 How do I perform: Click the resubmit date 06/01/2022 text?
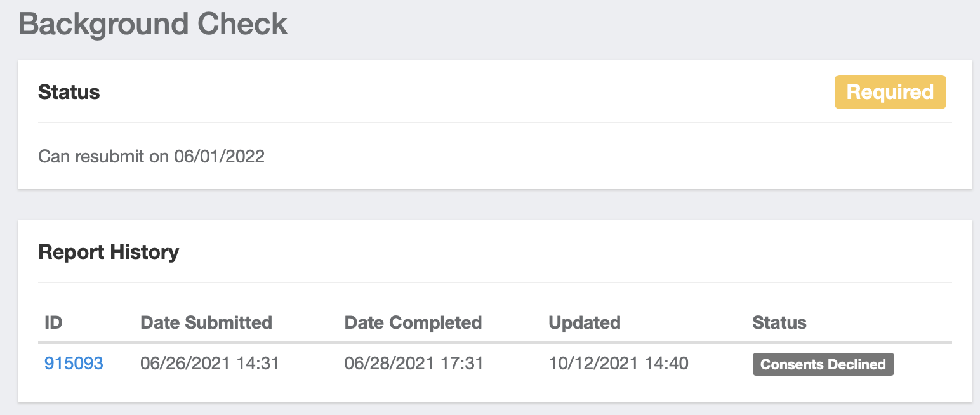[152, 156]
